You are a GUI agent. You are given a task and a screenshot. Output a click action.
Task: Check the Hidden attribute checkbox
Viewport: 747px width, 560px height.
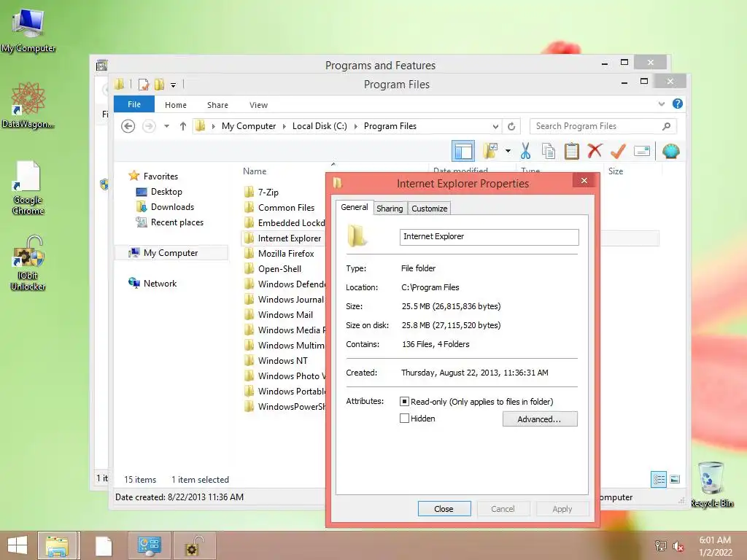[x=404, y=418]
